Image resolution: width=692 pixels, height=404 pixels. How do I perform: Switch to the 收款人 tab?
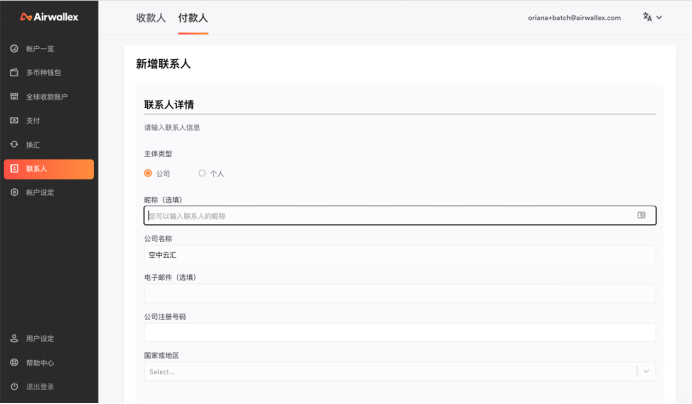tap(151, 18)
